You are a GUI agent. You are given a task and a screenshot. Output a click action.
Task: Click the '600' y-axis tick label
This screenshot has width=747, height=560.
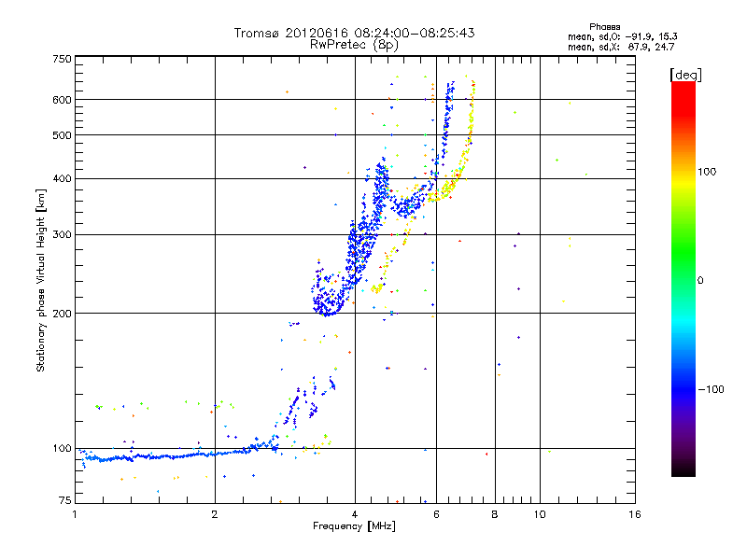(62, 100)
